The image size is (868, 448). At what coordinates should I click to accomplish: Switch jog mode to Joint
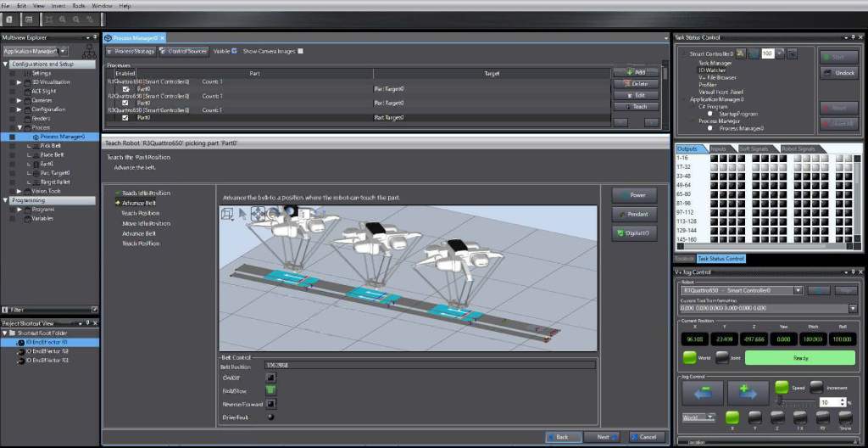721,357
